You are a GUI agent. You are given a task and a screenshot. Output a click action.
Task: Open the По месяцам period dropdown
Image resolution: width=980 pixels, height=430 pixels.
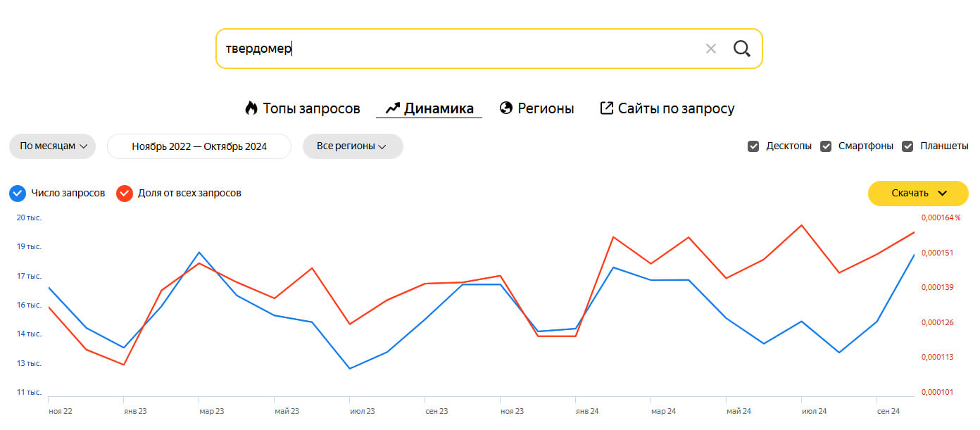coord(53,146)
